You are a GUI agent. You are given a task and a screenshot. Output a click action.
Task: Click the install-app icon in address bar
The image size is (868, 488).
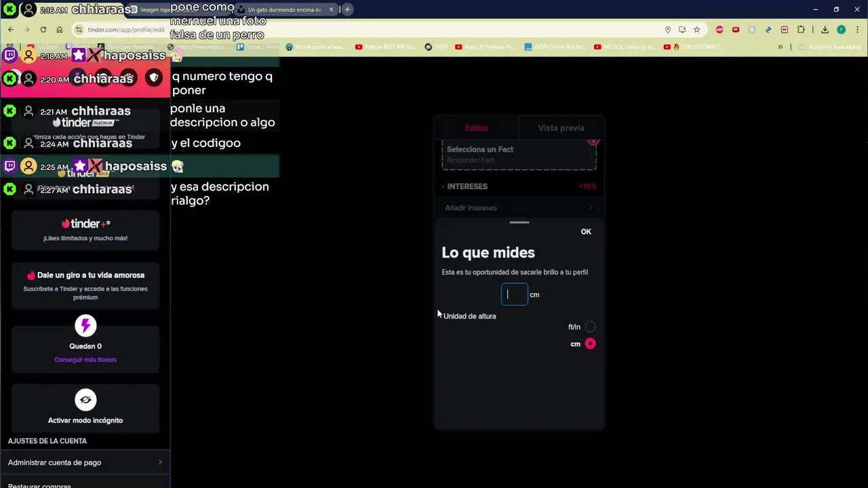pyautogui.click(x=682, y=30)
